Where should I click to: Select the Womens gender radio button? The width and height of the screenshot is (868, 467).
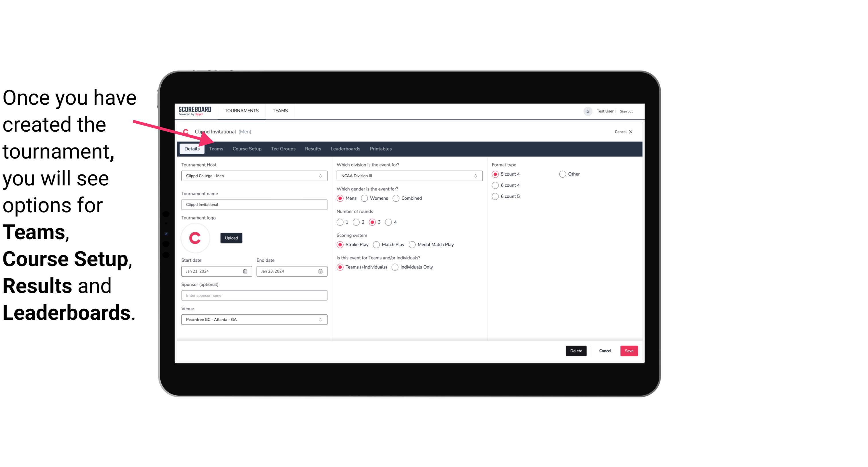click(365, 198)
